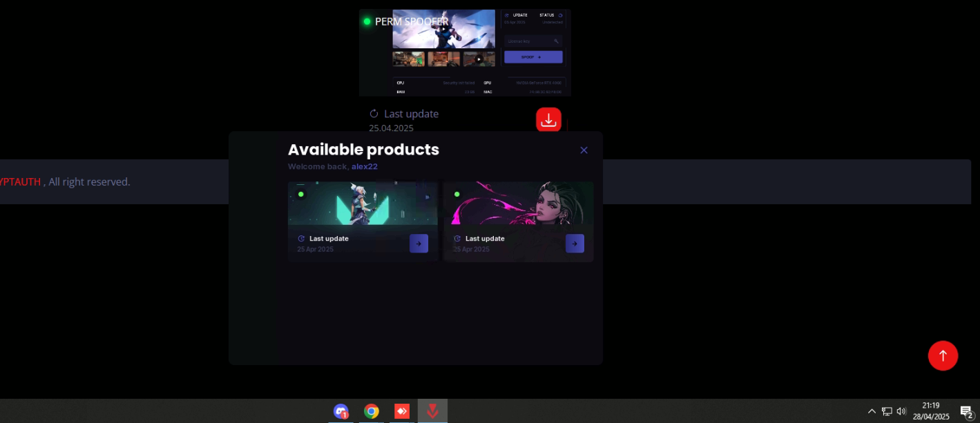This screenshot has height=423, width=980.
Task: Open the volume control tray icon
Action: click(901, 411)
